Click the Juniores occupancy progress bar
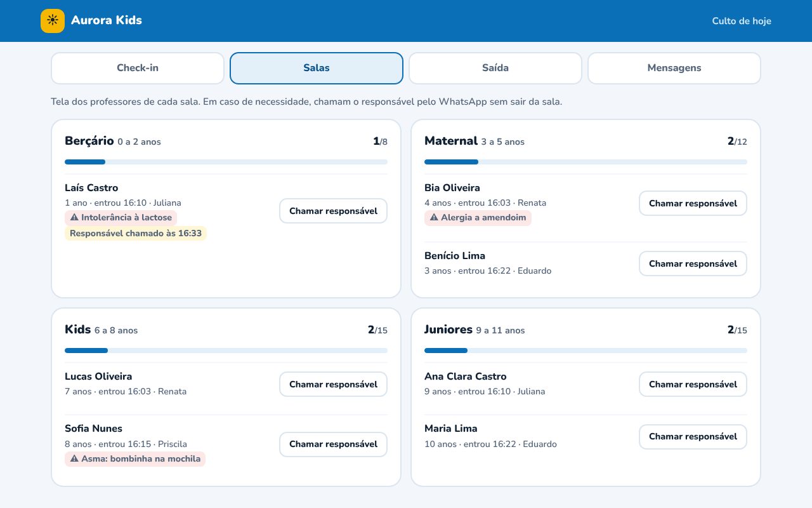 (586, 351)
